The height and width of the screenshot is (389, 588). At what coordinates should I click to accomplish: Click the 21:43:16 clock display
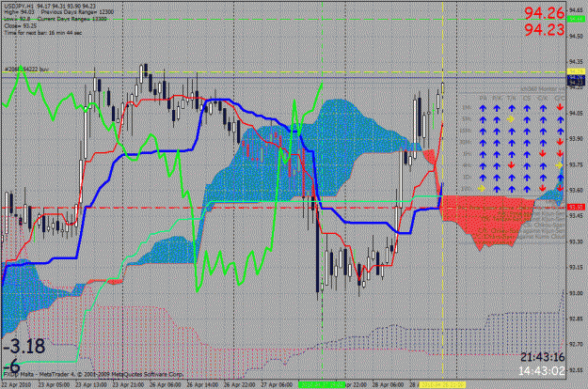point(542,357)
